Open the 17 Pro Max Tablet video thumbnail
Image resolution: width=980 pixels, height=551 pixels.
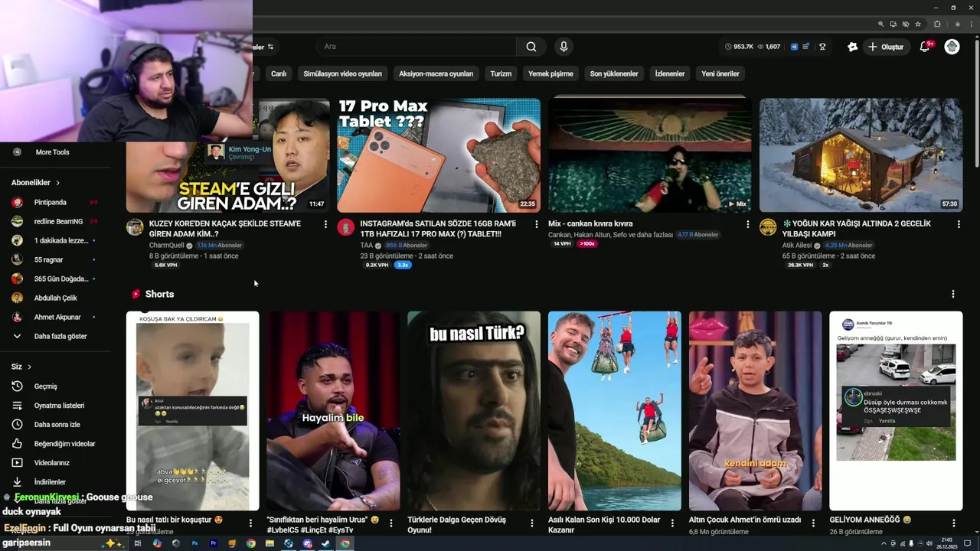pyautogui.click(x=439, y=155)
